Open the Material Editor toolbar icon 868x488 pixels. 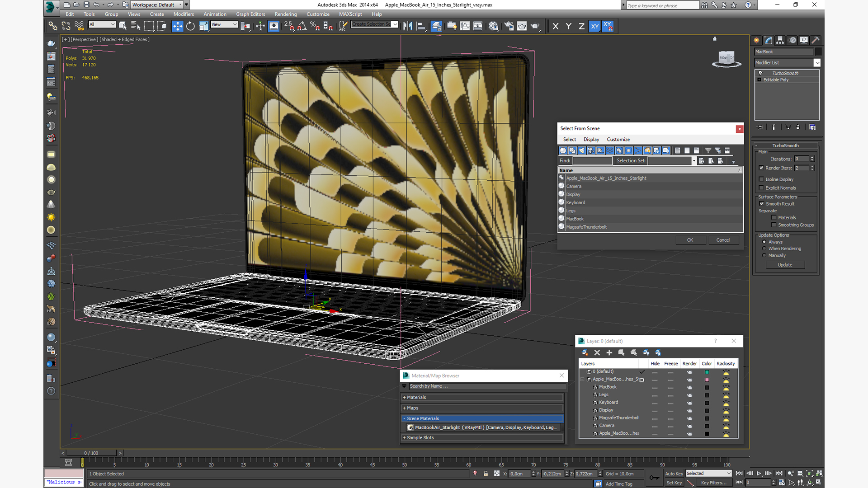pyautogui.click(x=493, y=26)
